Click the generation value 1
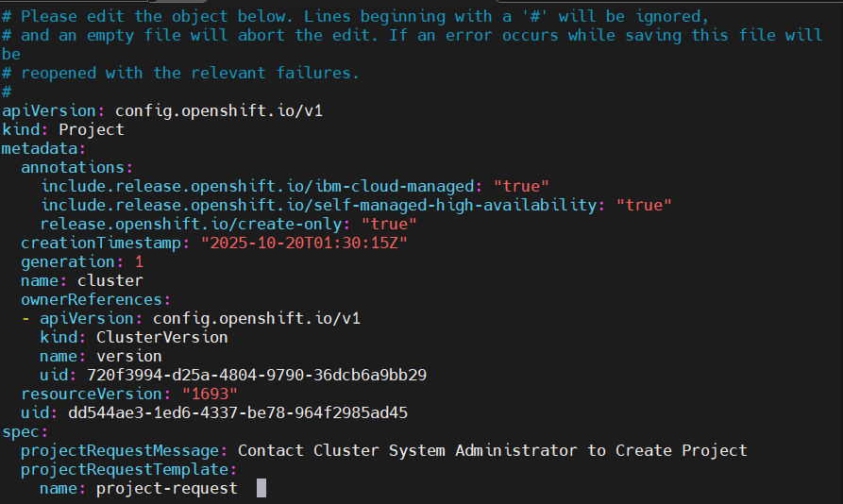843x504 pixels. (139, 261)
